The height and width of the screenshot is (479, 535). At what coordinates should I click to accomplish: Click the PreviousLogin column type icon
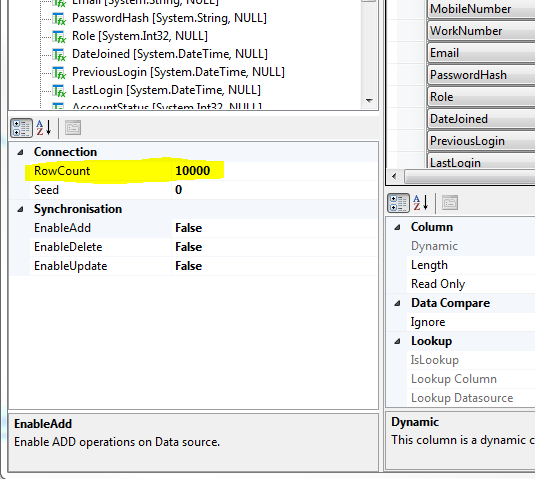pyautogui.click(x=59, y=73)
